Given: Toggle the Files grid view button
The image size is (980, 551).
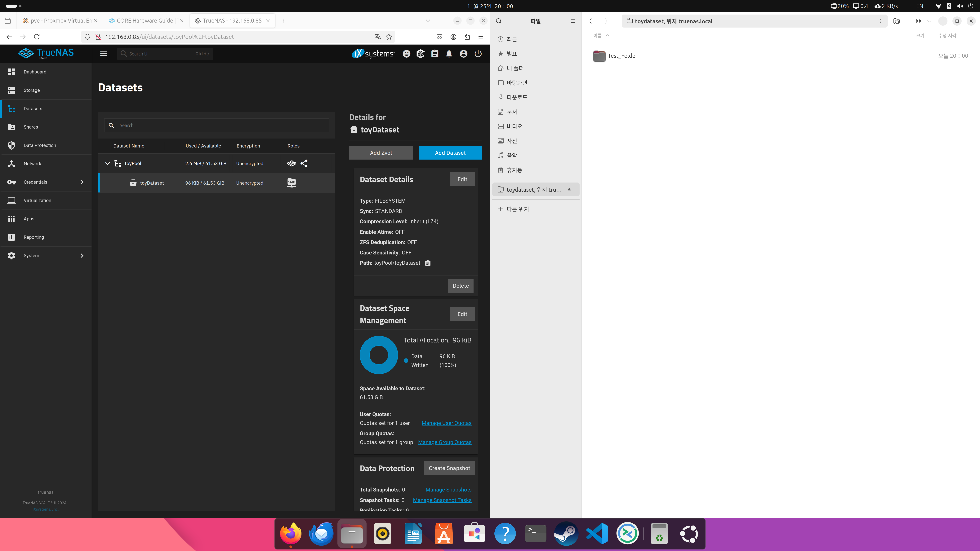Looking at the screenshot, I should click(x=918, y=21).
